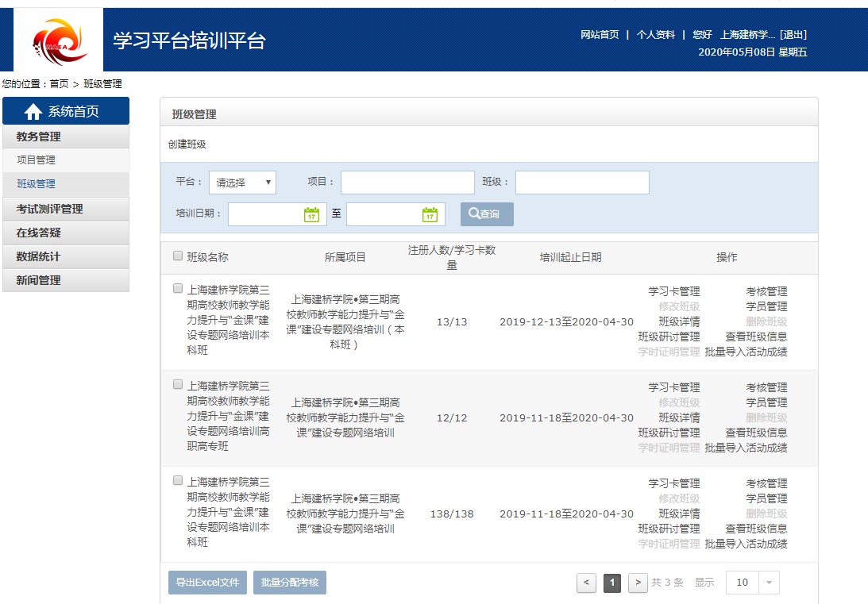Open 学习卡管理 for the first class
Image resolution: width=868 pixels, height=604 pixels.
pyautogui.click(x=674, y=292)
